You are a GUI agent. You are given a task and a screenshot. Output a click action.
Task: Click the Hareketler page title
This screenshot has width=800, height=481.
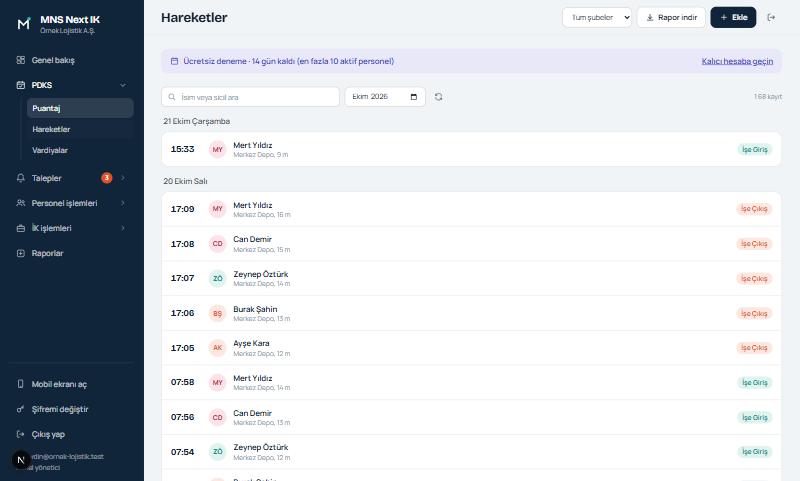click(x=194, y=17)
